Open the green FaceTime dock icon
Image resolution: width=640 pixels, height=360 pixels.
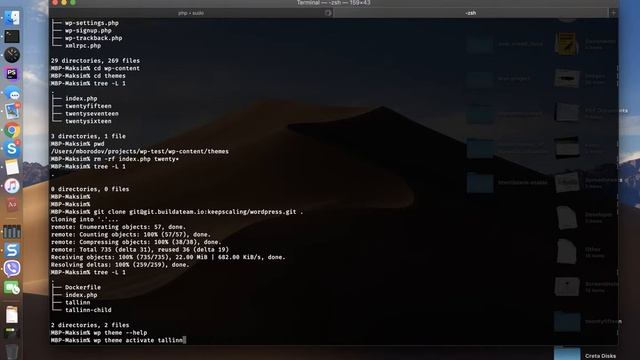(x=12, y=288)
